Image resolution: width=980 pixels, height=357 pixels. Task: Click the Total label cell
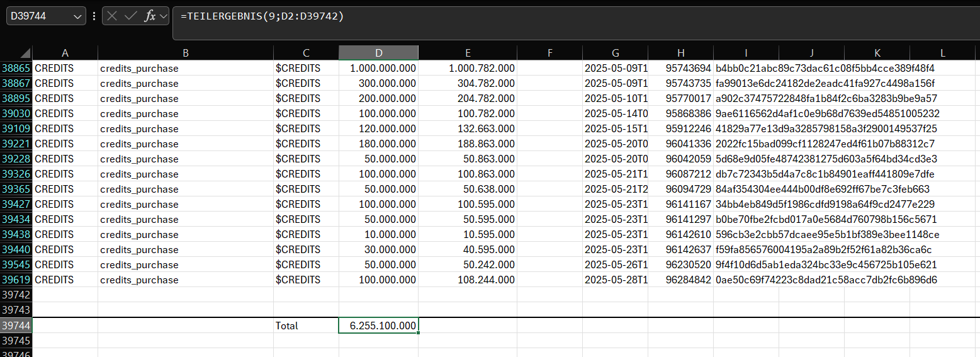click(x=306, y=326)
